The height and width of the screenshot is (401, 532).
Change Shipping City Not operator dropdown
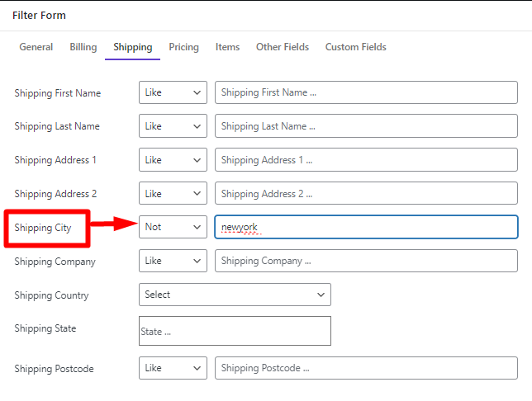tap(173, 227)
